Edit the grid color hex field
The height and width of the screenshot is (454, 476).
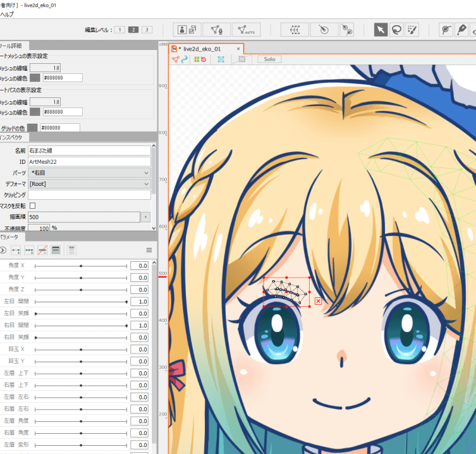click(x=60, y=128)
